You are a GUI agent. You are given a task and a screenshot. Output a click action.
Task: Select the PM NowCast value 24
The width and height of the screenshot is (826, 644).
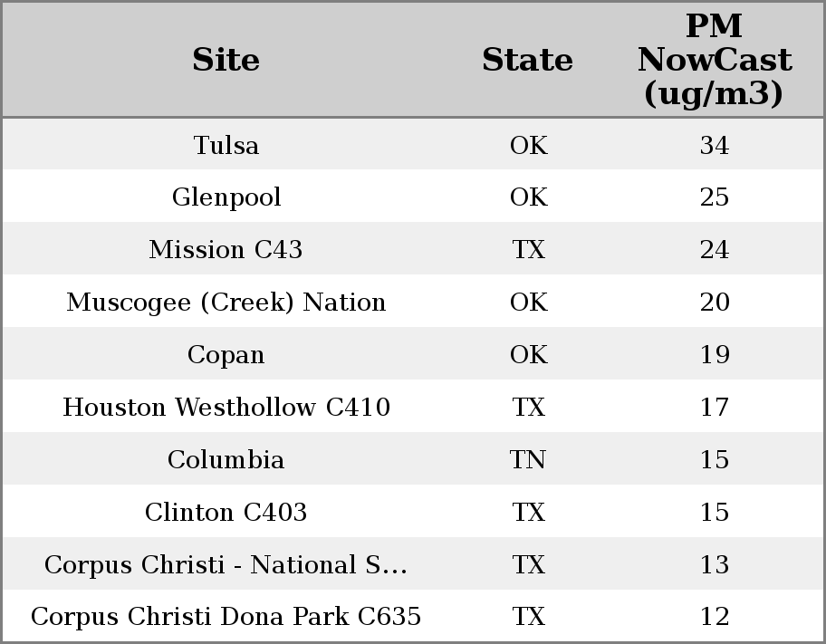click(714, 250)
